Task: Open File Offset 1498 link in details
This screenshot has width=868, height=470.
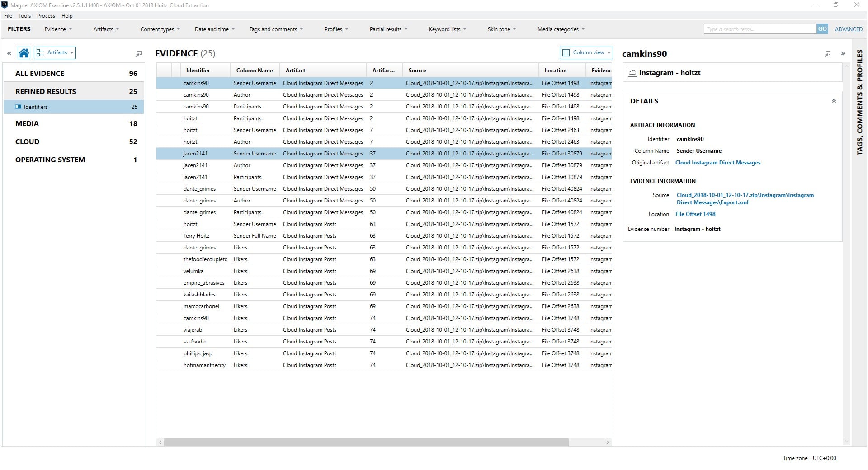Action: click(x=695, y=214)
